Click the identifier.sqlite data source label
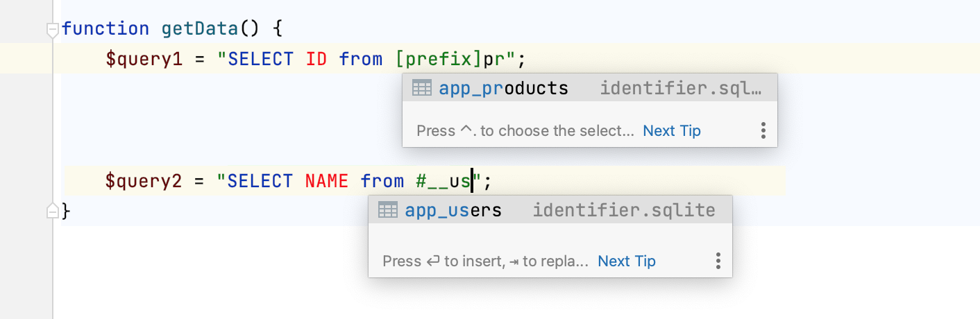Viewport: 980px width, 319px height. pos(623,210)
